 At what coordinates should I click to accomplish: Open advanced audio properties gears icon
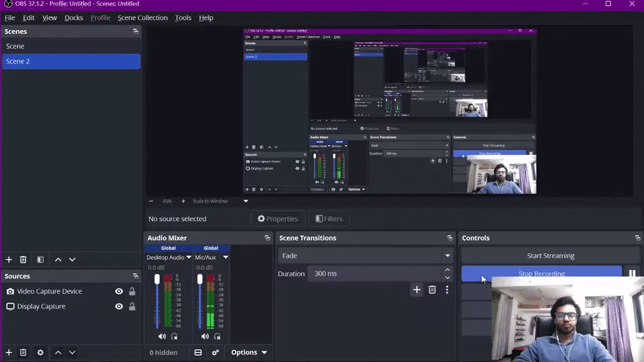coord(215,352)
